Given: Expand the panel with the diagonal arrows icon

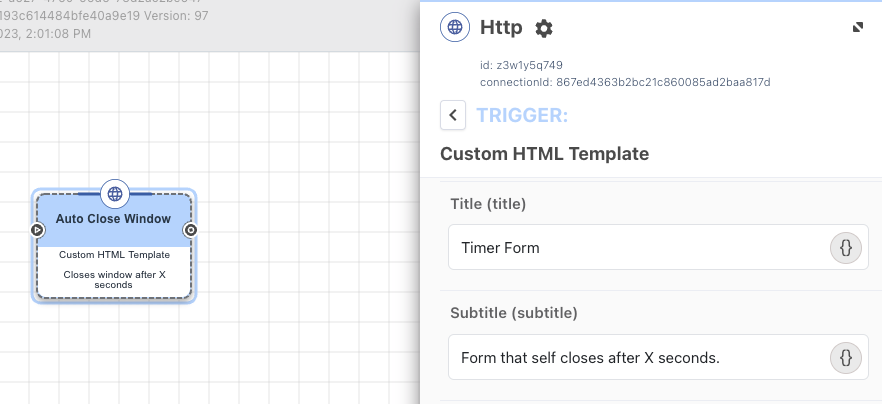Looking at the screenshot, I should tap(858, 28).
